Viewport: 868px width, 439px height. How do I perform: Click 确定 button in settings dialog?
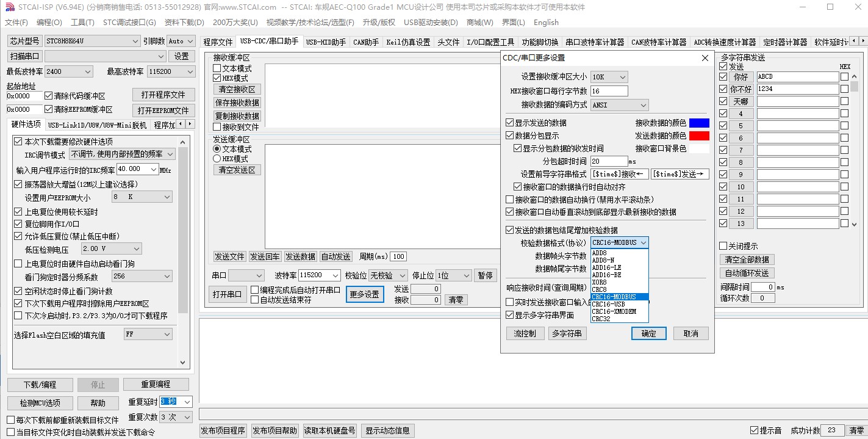coord(649,333)
